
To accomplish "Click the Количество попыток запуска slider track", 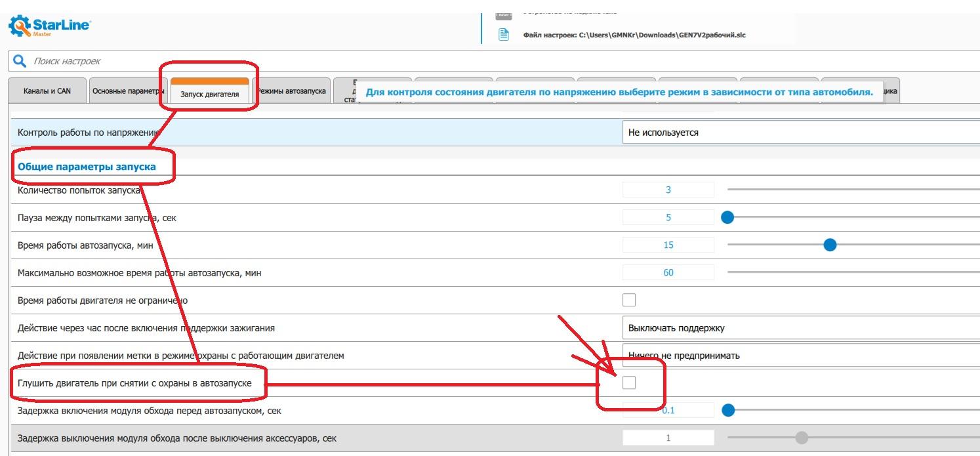I will tap(853, 190).
